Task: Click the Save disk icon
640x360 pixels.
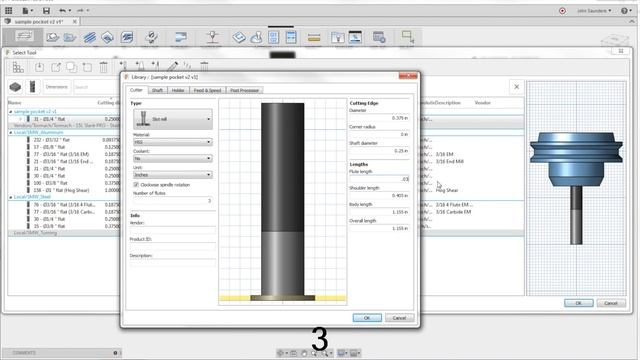Action: click(x=46, y=11)
